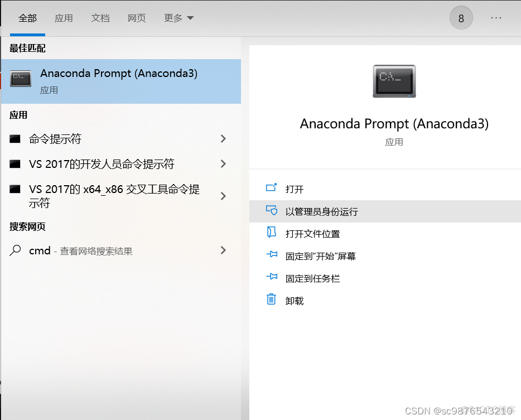Click the x64_x86 交叉工具 console icon
The width and height of the screenshot is (521, 420).
[x=15, y=189]
